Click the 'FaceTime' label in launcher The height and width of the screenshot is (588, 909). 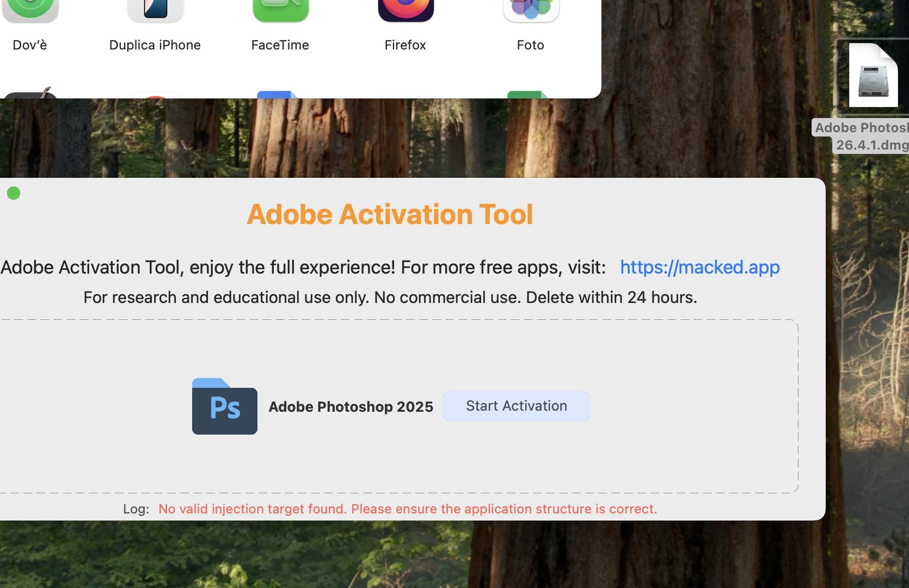[280, 45]
